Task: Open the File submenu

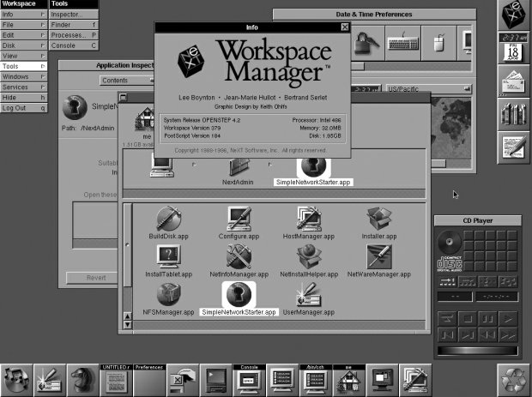Action: tap(24, 25)
